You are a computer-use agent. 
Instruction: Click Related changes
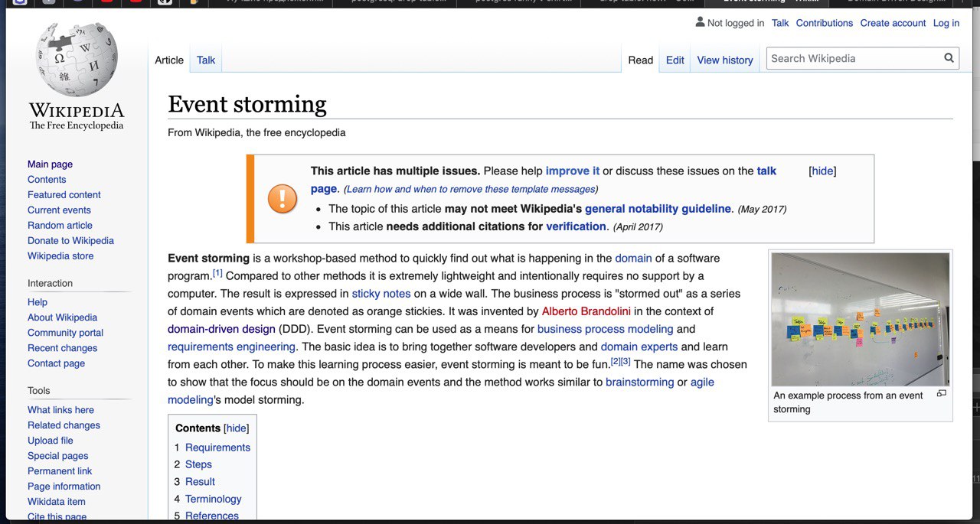64,425
